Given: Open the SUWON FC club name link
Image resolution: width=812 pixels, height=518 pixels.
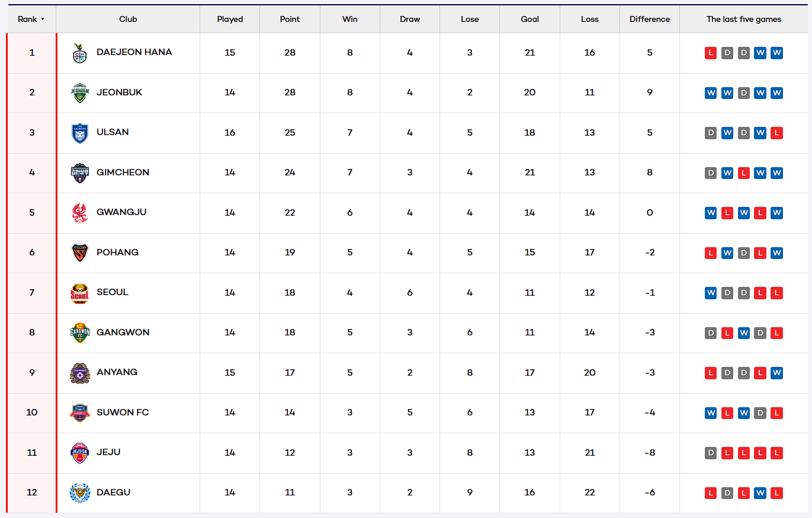Looking at the screenshot, I should tap(123, 413).
